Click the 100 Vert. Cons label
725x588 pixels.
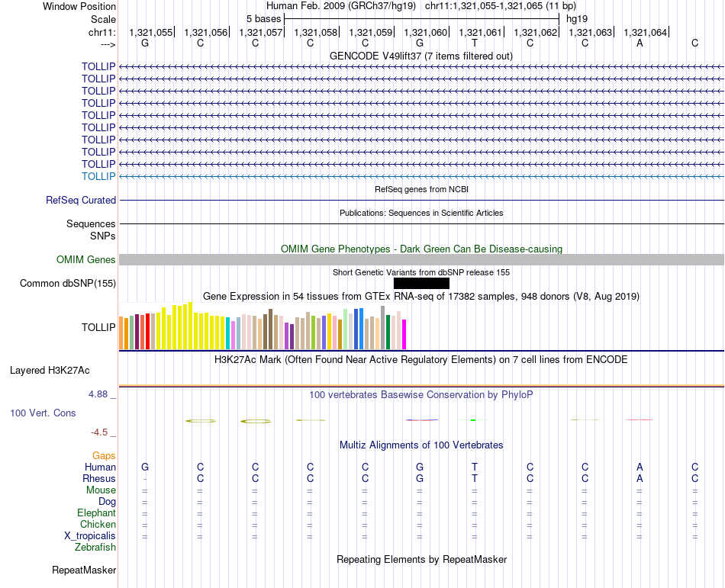(x=43, y=413)
